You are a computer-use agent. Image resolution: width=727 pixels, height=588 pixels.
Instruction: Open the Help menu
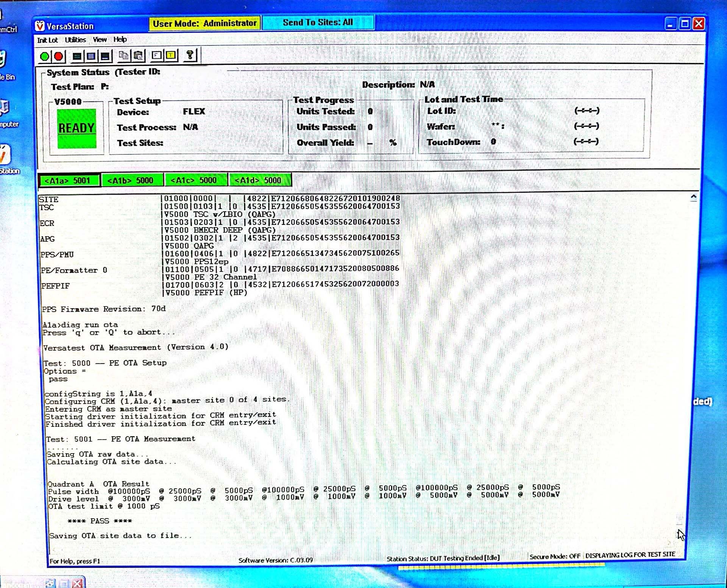click(120, 39)
